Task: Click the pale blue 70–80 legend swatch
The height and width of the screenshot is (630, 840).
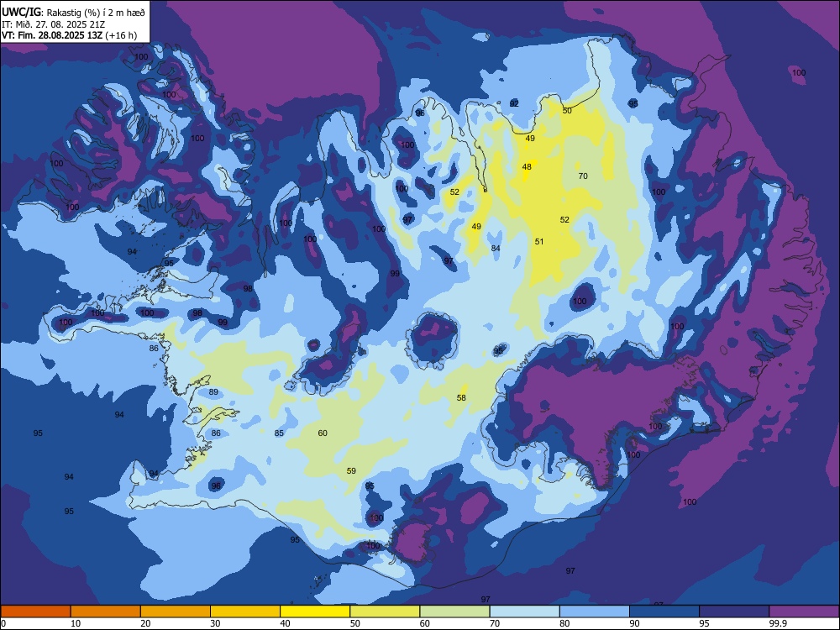Action: [x=524, y=612]
